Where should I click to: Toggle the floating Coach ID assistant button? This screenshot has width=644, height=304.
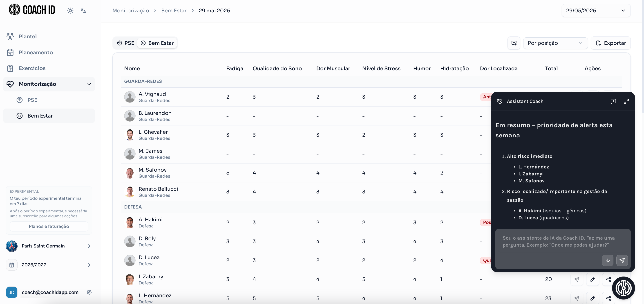pos(623,288)
